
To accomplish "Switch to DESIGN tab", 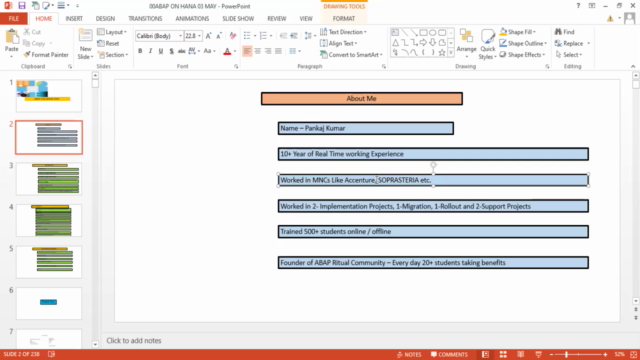I will click(x=105, y=19).
